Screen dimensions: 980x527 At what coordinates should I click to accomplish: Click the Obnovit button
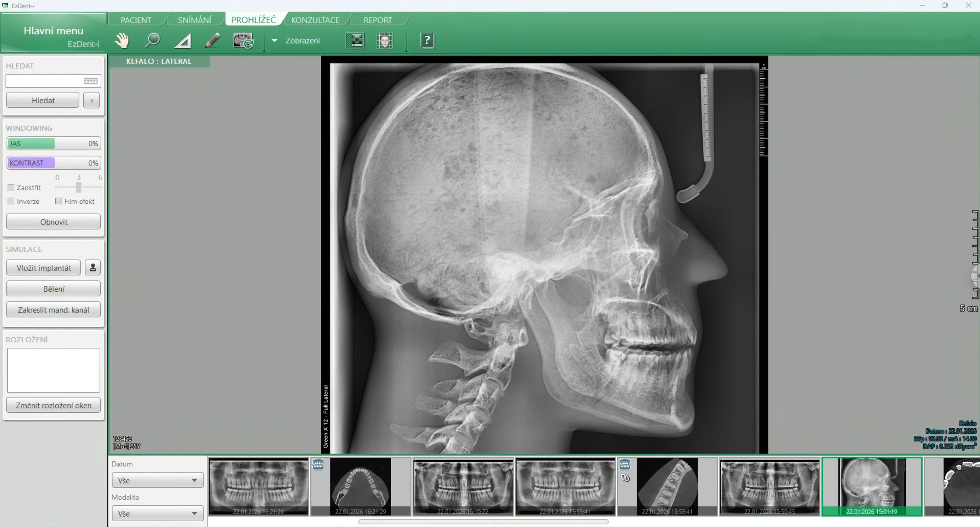pos(53,222)
